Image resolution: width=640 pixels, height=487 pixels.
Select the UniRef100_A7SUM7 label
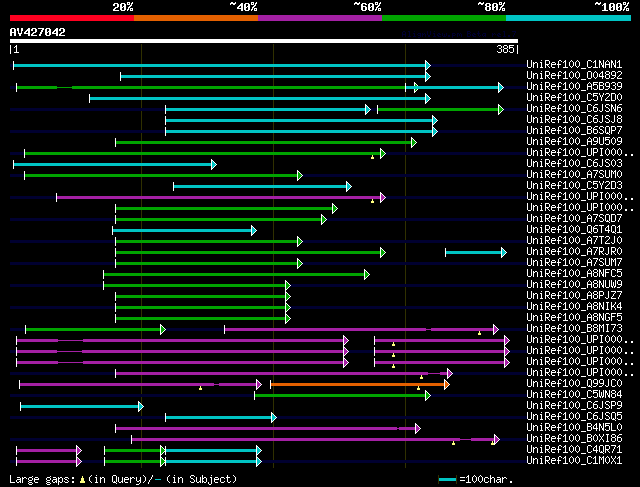(x=574, y=263)
